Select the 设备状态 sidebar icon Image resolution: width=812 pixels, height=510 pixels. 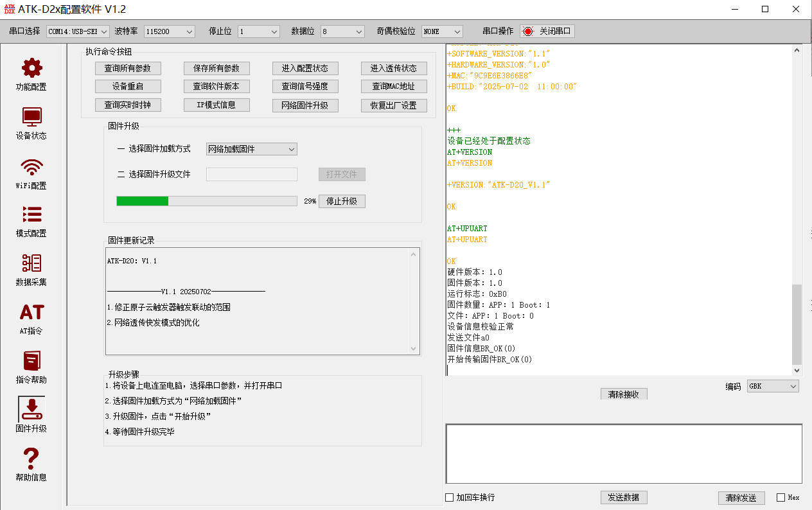coord(30,122)
